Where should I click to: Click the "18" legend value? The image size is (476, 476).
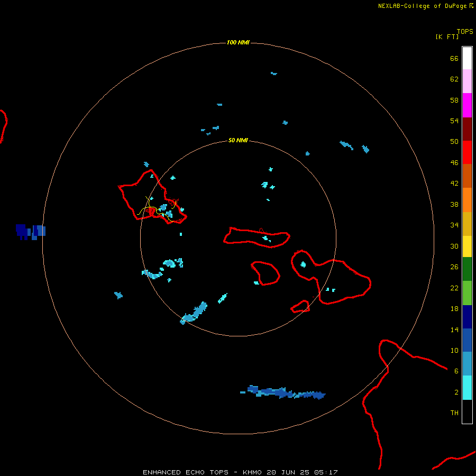pos(454,309)
